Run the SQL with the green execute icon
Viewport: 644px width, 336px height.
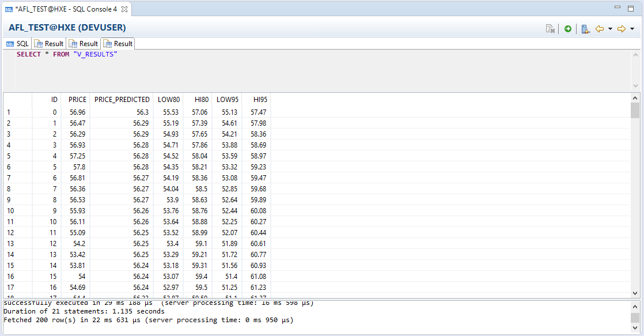coord(567,29)
